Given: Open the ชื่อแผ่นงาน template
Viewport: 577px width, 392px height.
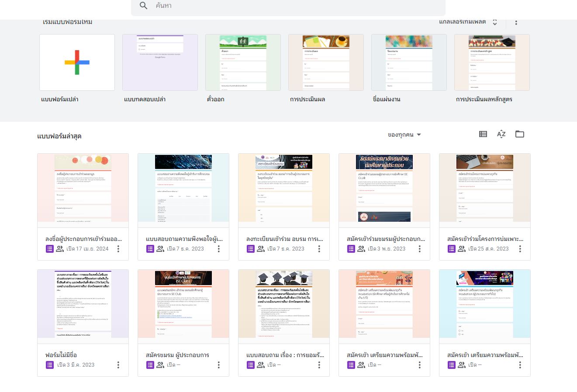Looking at the screenshot, I should pyautogui.click(x=409, y=62).
